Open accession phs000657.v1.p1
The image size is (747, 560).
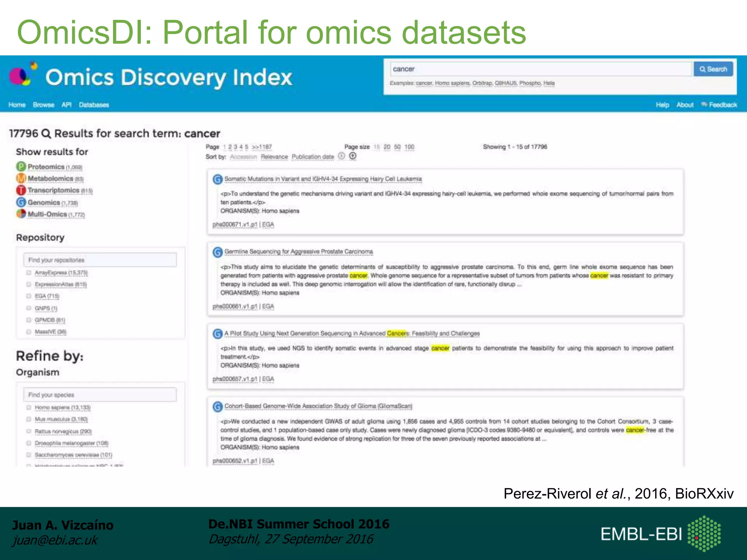pyautogui.click(x=235, y=379)
